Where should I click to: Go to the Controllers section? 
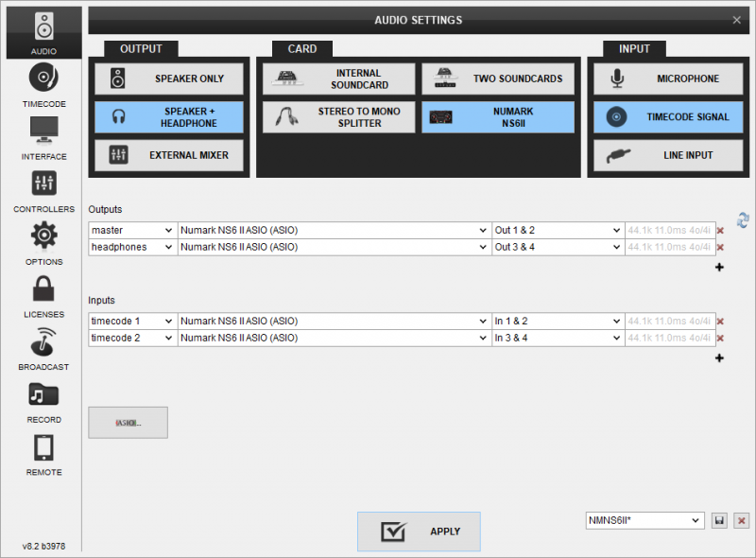tap(43, 191)
